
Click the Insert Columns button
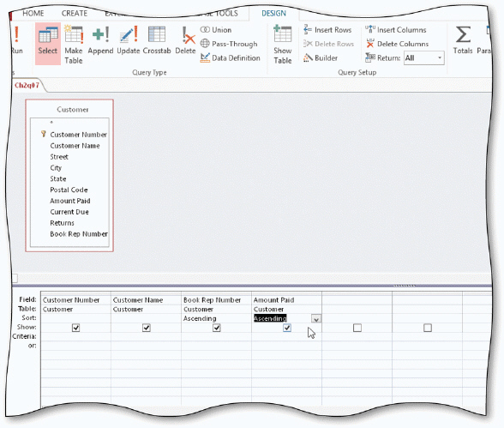[396, 30]
